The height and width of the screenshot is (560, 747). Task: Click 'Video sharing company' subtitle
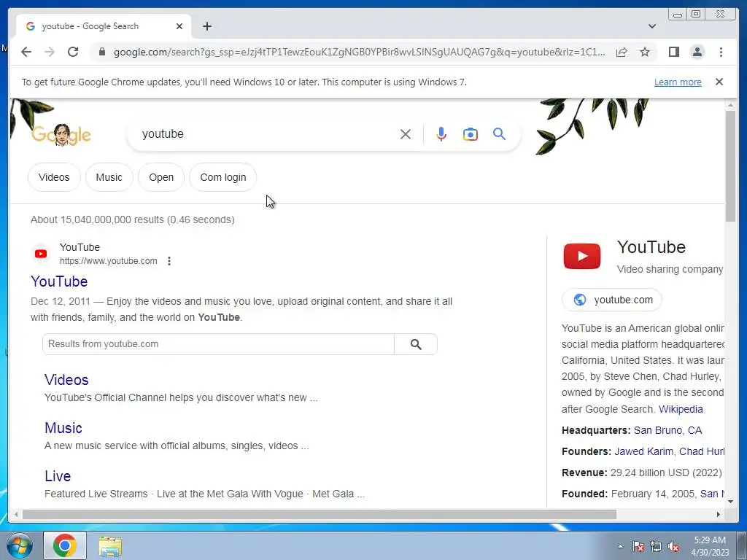coord(670,269)
